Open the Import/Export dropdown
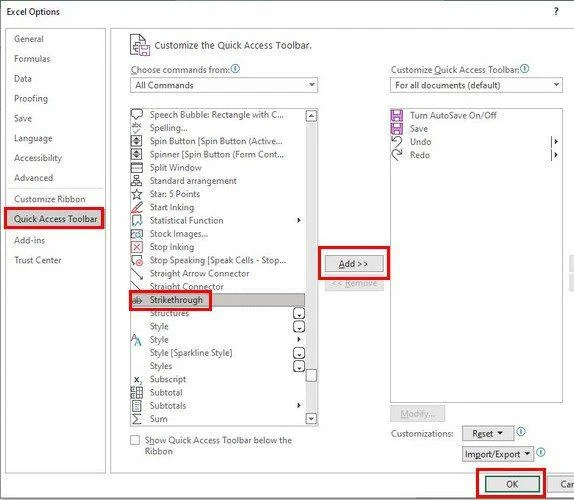 point(498,454)
